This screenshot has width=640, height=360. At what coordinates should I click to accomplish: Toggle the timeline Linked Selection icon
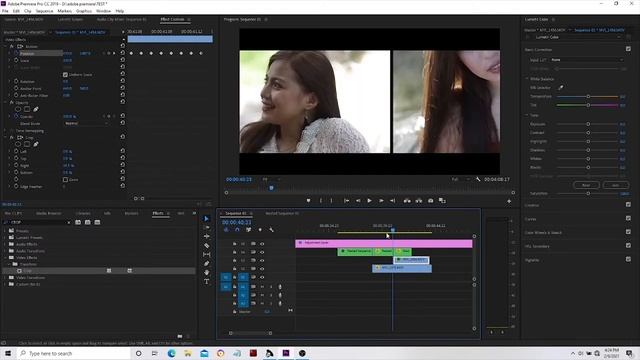(x=249, y=230)
